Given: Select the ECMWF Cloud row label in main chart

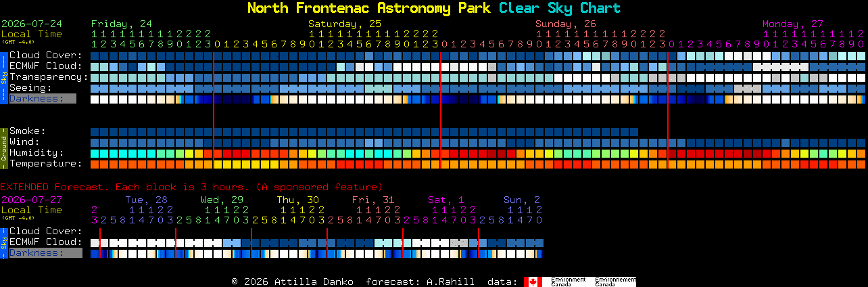Looking at the screenshot, I should (x=46, y=66).
